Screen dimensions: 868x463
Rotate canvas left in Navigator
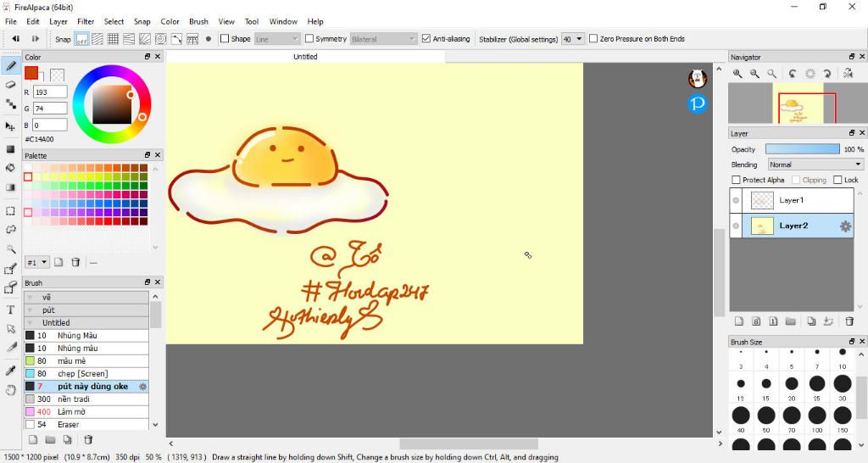tap(793, 74)
